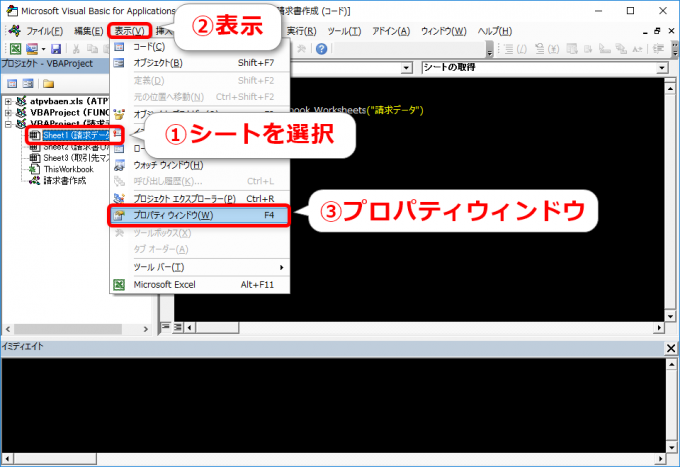Viewport: 680px width, 467px height.
Task: Click View Object icon in project panel
Action: click(28, 83)
